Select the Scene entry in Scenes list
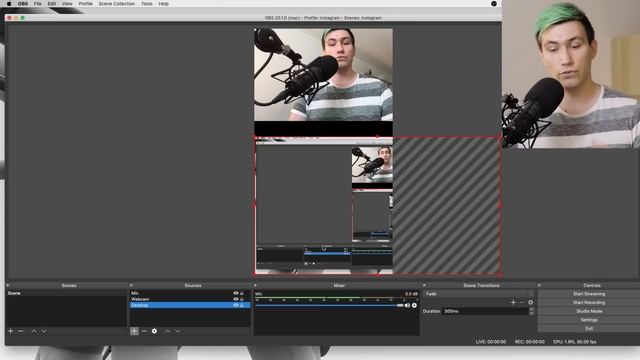This screenshot has width=640, height=360. [66, 293]
